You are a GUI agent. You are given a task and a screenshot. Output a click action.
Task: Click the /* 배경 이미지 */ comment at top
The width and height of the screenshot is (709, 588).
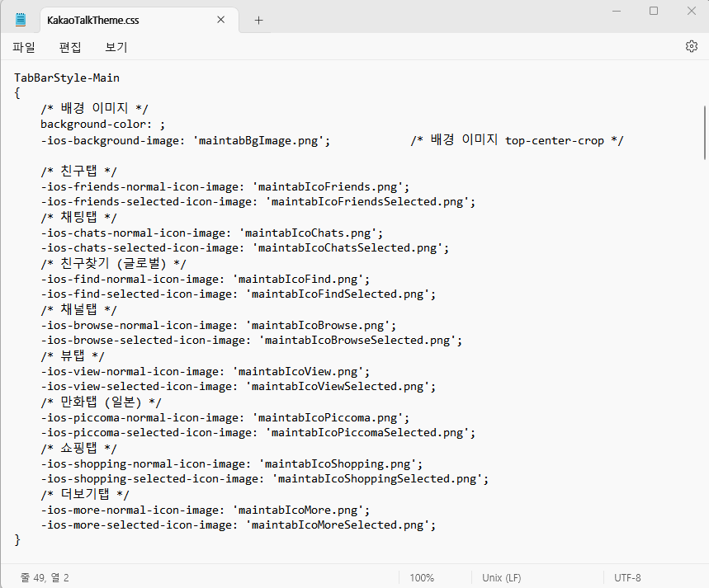(x=94, y=108)
